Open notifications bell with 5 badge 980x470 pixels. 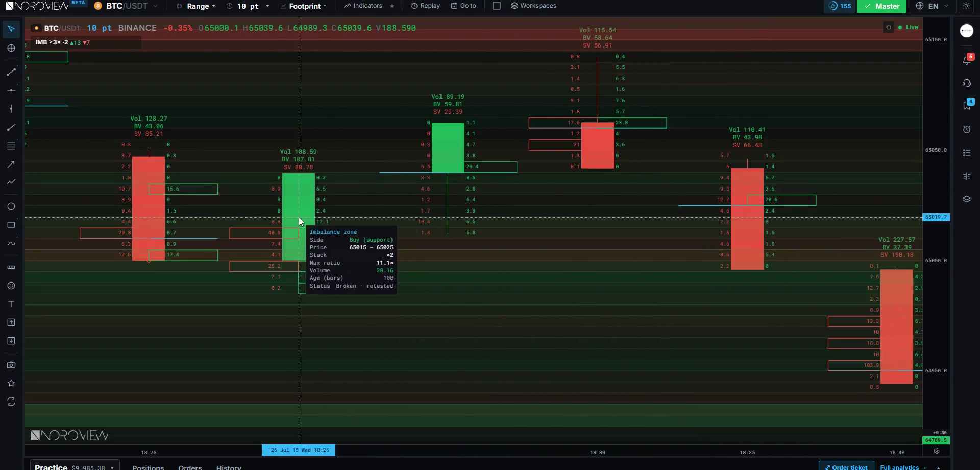pos(967,60)
